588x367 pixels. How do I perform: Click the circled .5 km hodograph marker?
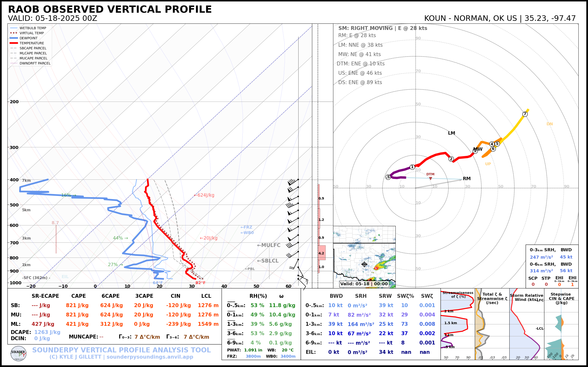tap(388, 177)
